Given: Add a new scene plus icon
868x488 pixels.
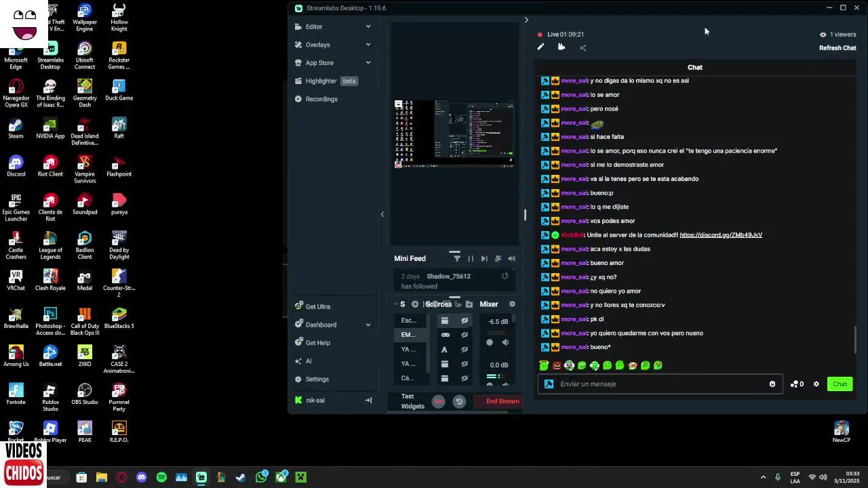Looking at the screenshot, I should pos(415,304).
